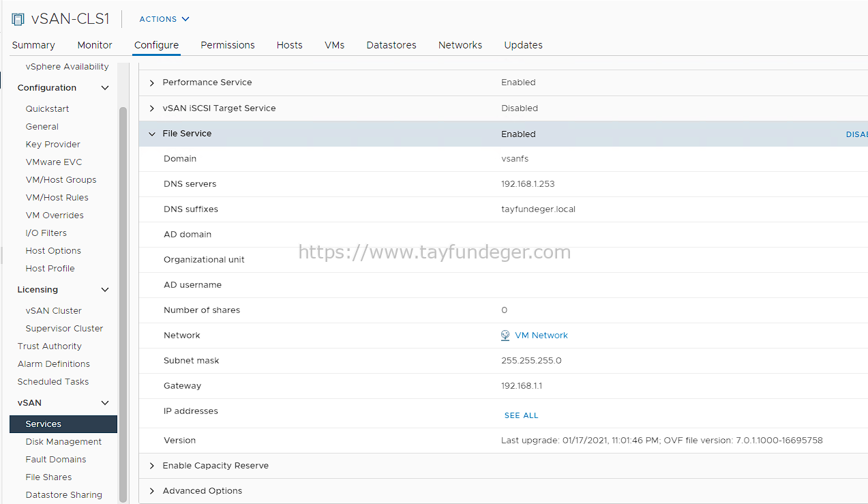Select Host Options
This screenshot has width=868, height=504.
[53, 251]
